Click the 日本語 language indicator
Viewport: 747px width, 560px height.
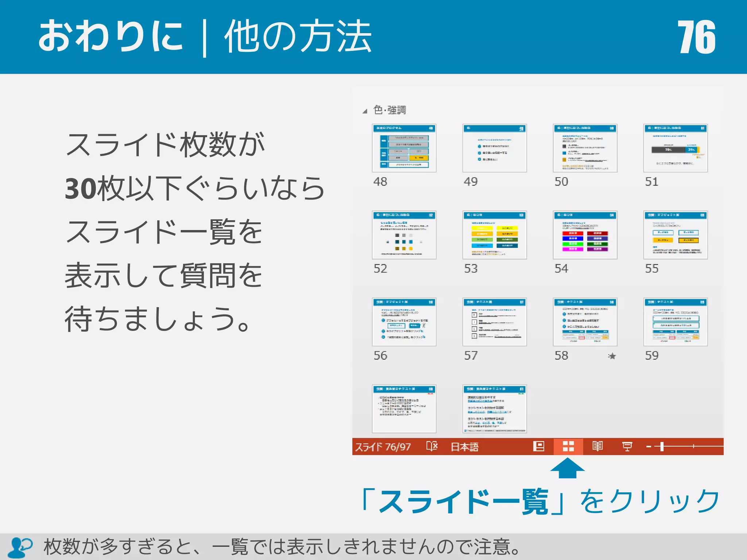[x=464, y=447]
